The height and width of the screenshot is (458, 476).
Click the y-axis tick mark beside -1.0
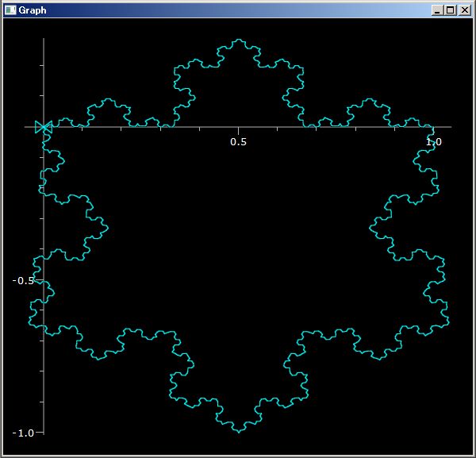tap(40, 433)
